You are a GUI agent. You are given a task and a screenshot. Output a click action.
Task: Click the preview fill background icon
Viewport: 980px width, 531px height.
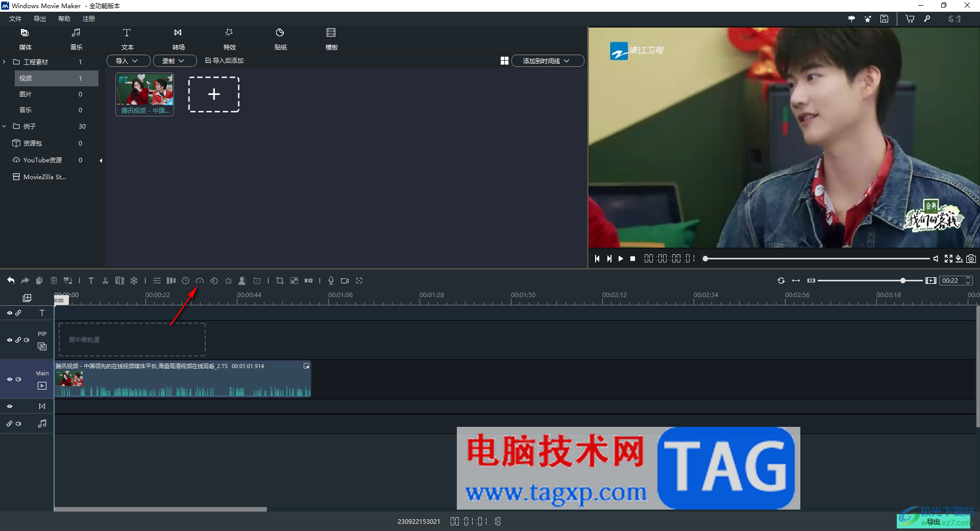960,259
